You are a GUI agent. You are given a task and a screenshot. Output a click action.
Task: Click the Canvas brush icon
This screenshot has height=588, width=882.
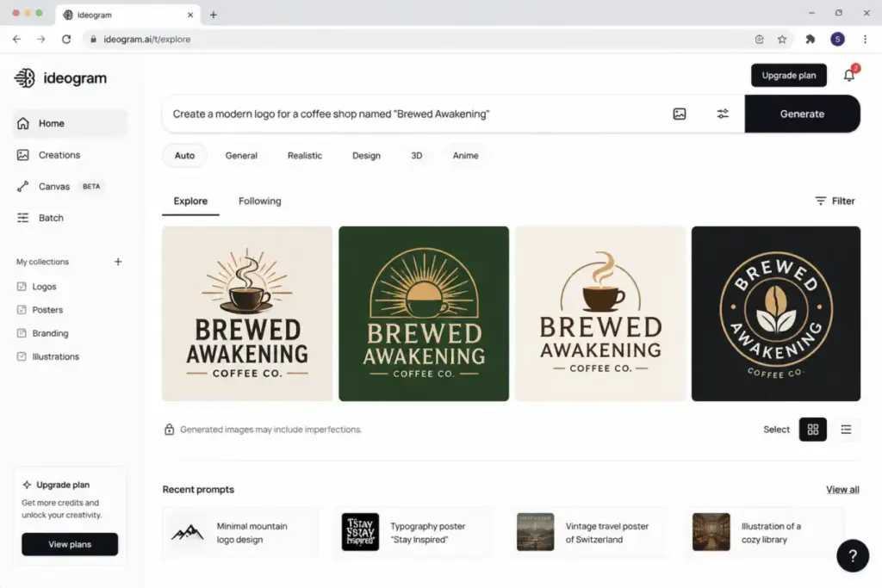(x=23, y=186)
